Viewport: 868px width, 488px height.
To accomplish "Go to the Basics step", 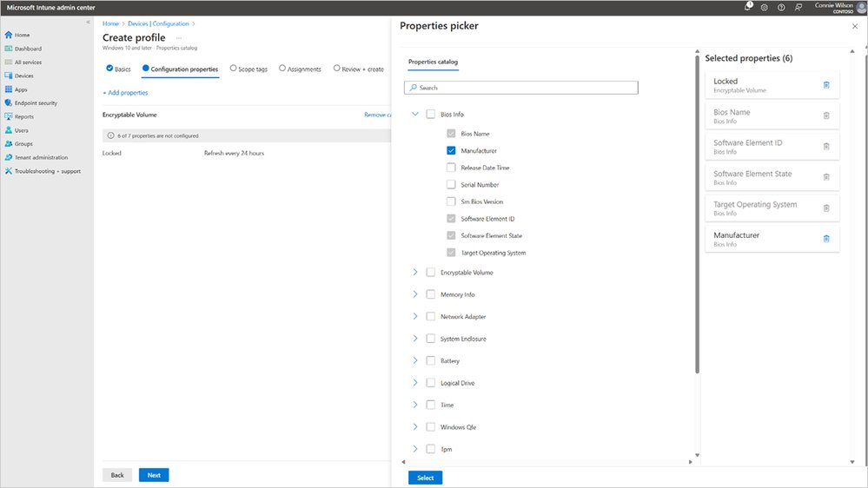I will click(x=118, y=69).
